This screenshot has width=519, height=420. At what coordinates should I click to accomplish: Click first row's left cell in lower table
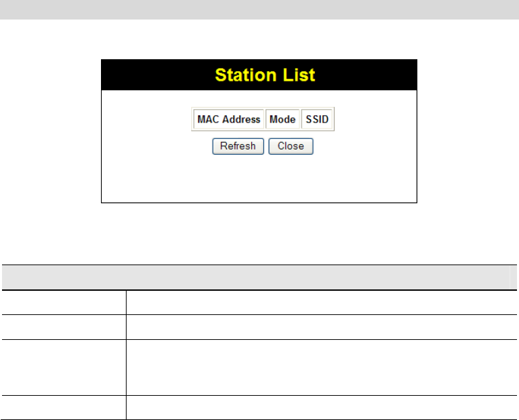[64, 302]
